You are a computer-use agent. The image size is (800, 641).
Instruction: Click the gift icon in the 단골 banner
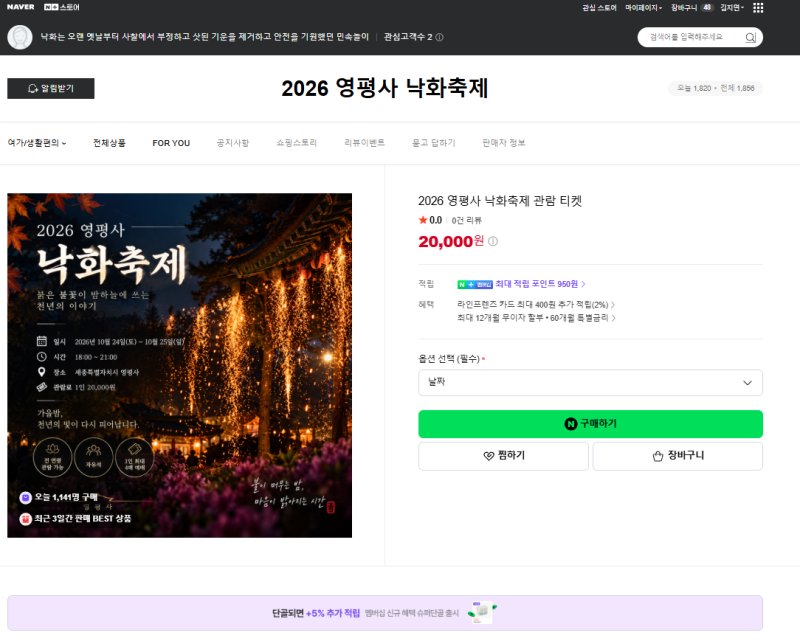point(482,612)
